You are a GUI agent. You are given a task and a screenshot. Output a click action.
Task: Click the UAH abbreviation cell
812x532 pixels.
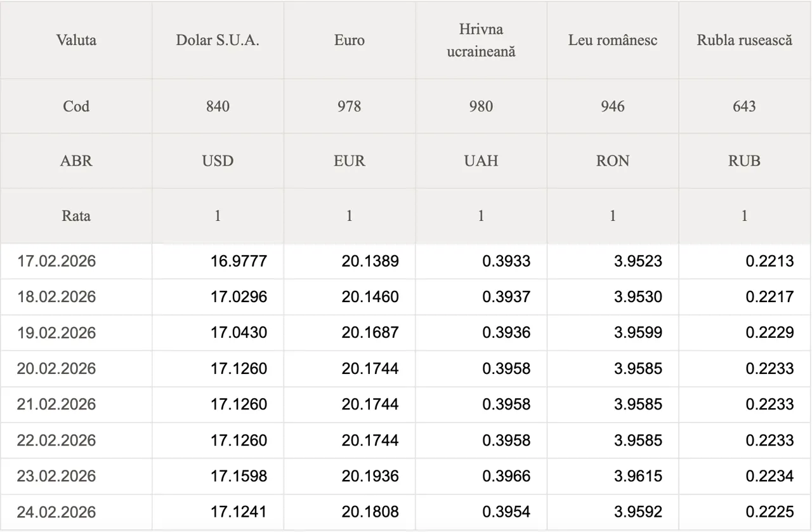481,161
